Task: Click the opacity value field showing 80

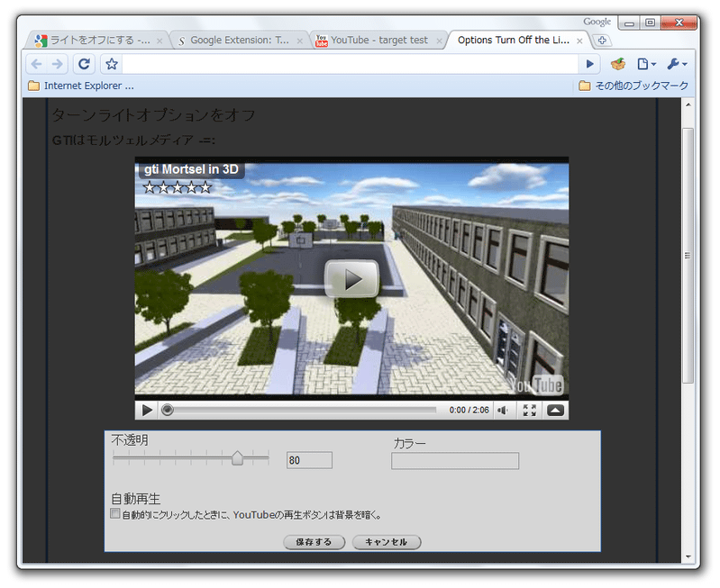Action: click(x=309, y=460)
